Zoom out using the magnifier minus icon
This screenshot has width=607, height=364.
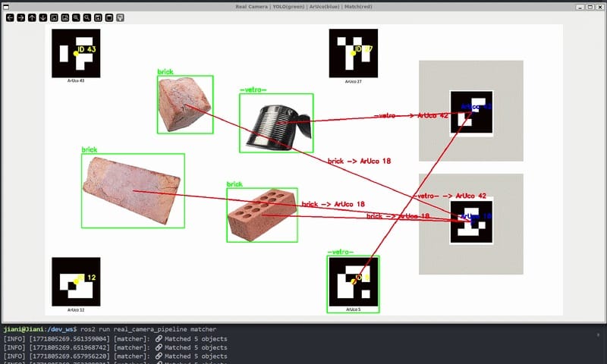tap(87, 17)
